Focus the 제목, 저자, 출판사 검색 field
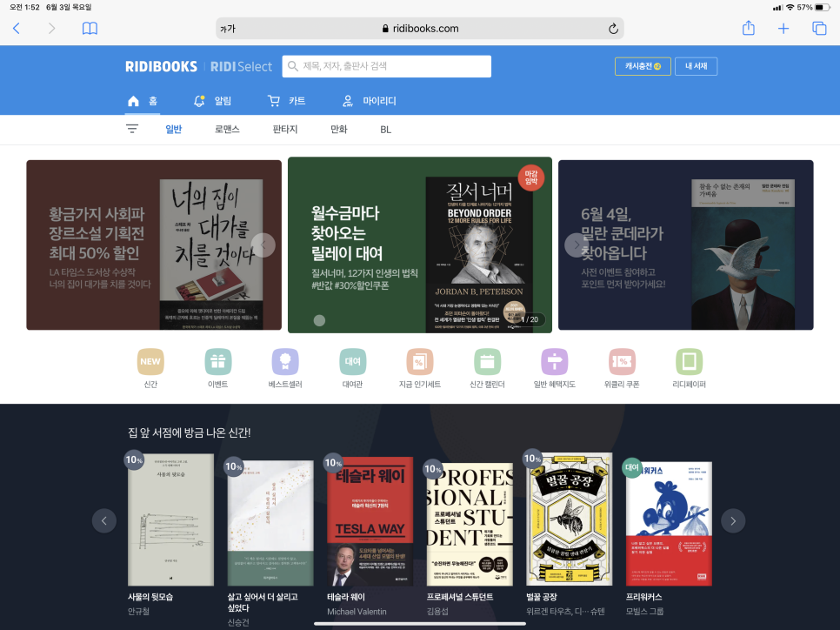The width and height of the screenshot is (840, 630). point(387,66)
